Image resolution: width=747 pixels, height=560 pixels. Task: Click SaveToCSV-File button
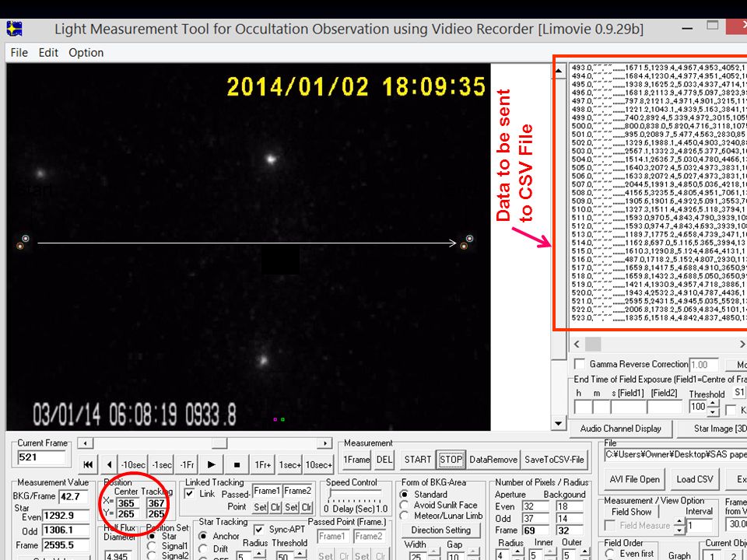(554, 460)
